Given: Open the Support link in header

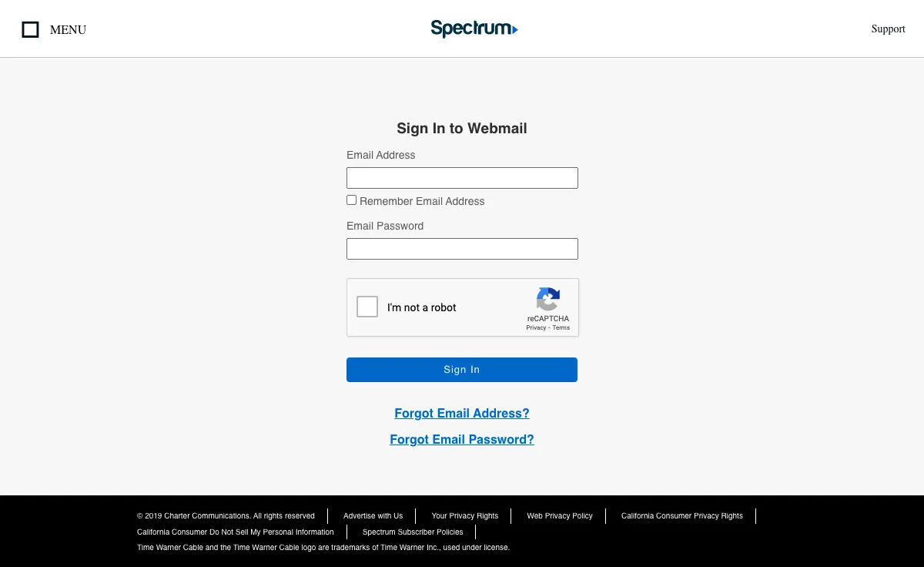Looking at the screenshot, I should click(888, 29).
